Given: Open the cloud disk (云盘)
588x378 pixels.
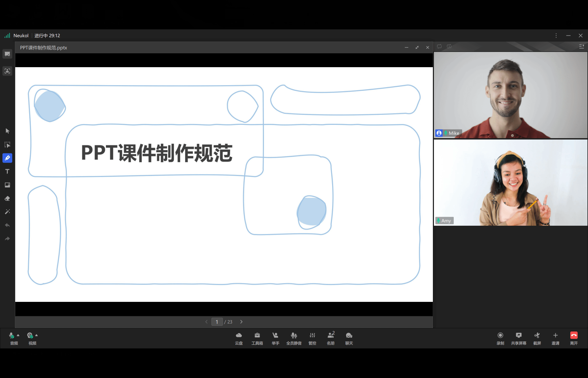Looking at the screenshot, I should 239,339.
